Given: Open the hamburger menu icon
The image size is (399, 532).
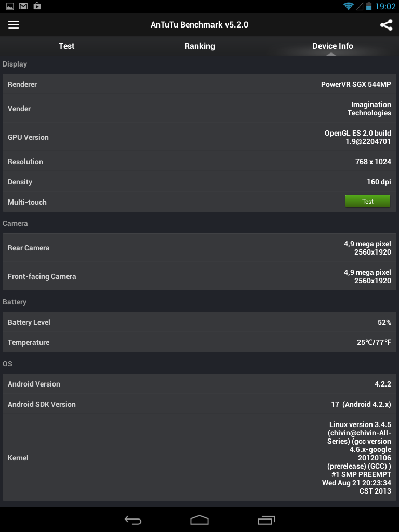Looking at the screenshot, I should [x=14, y=25].
